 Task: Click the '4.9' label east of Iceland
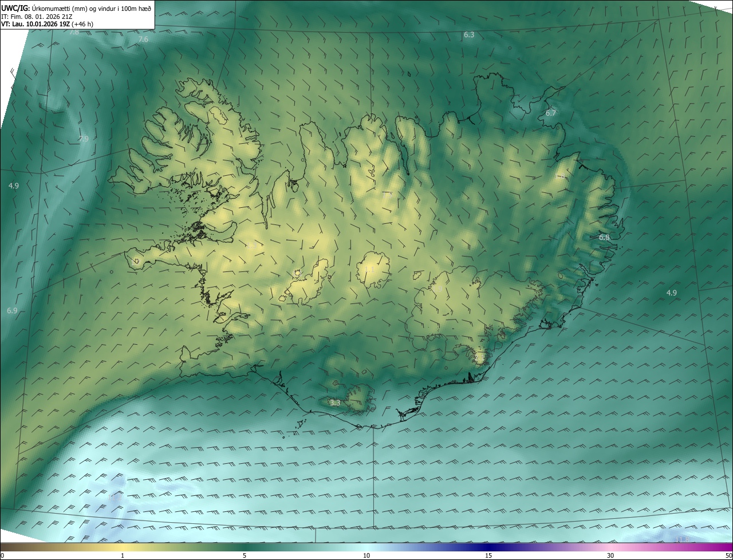tap(672, 293)
